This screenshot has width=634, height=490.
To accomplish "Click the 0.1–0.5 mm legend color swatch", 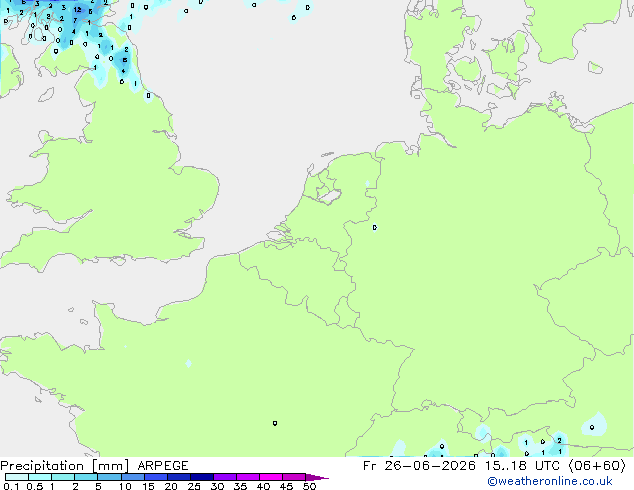I will coord(17,477).
